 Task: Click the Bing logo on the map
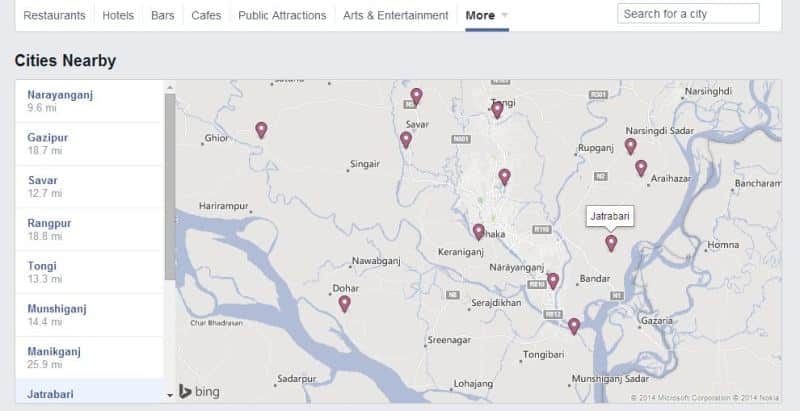[x=193, y=391]
